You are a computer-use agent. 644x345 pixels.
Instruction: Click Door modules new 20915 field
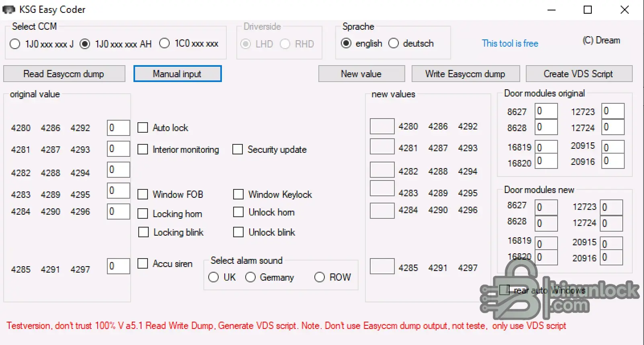coord(611,243)
